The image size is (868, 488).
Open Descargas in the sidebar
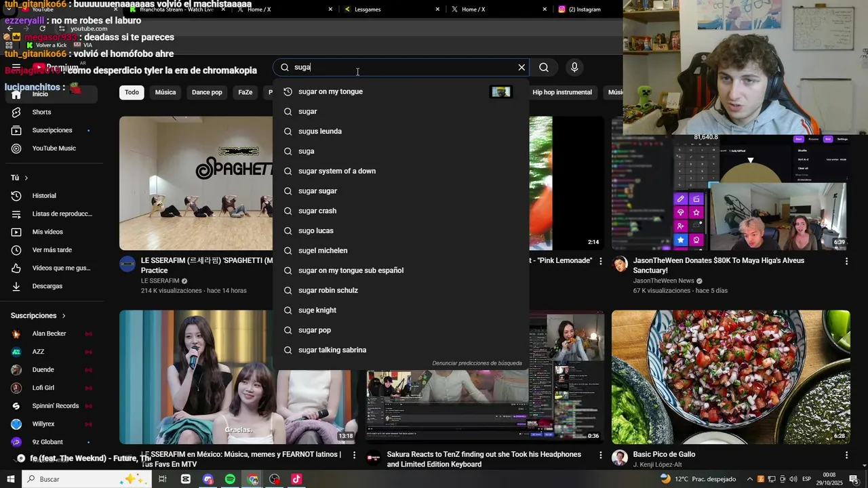click(x=52, y=286)
